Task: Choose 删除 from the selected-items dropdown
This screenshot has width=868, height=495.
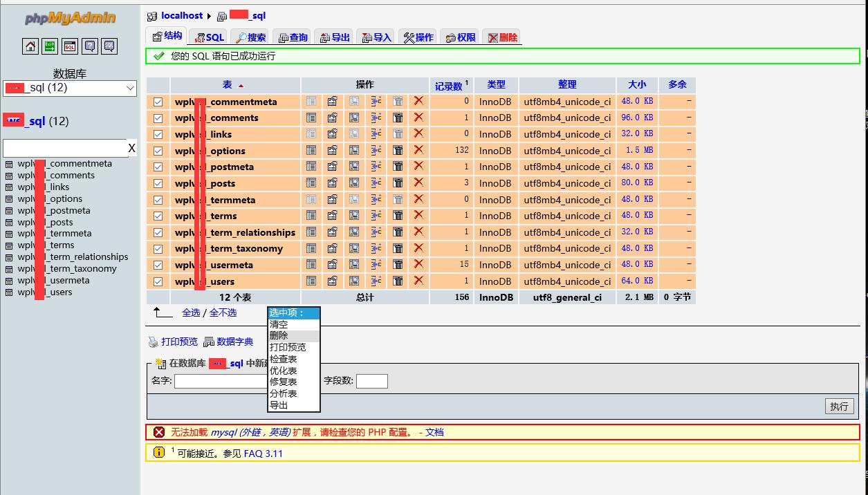Action: pyautogui.click(x=279, y=335)
